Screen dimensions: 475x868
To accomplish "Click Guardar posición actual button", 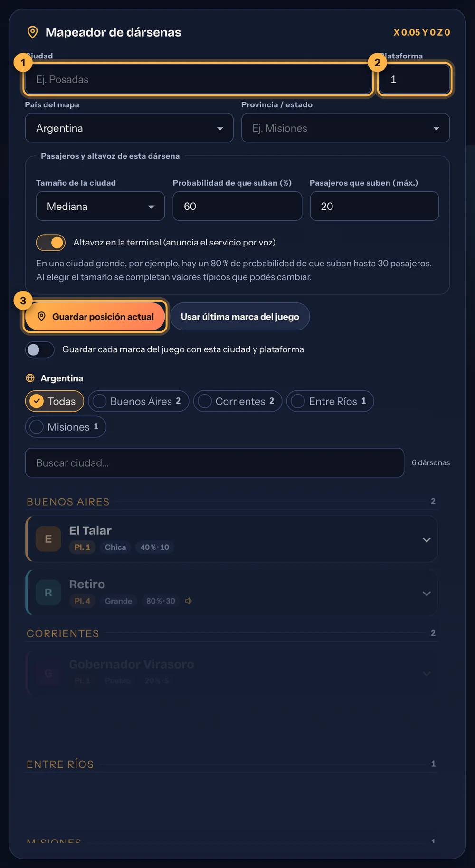I will click(x=95, y=316).
